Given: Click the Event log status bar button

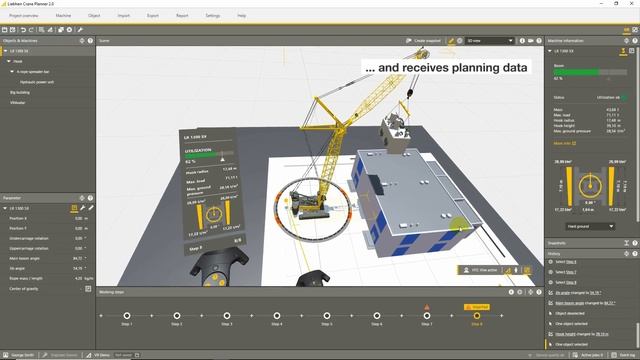Looking at the screenshot, I should (x=624, y=355).
